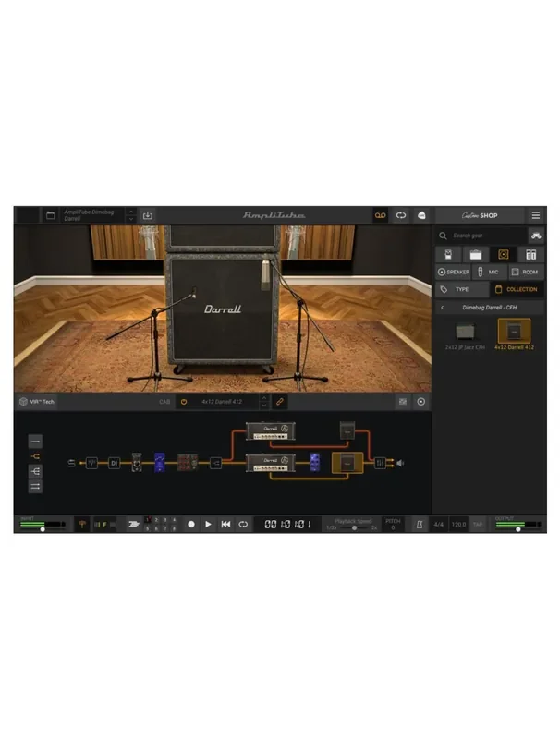Click the save preset download icon

coord(148,215)
